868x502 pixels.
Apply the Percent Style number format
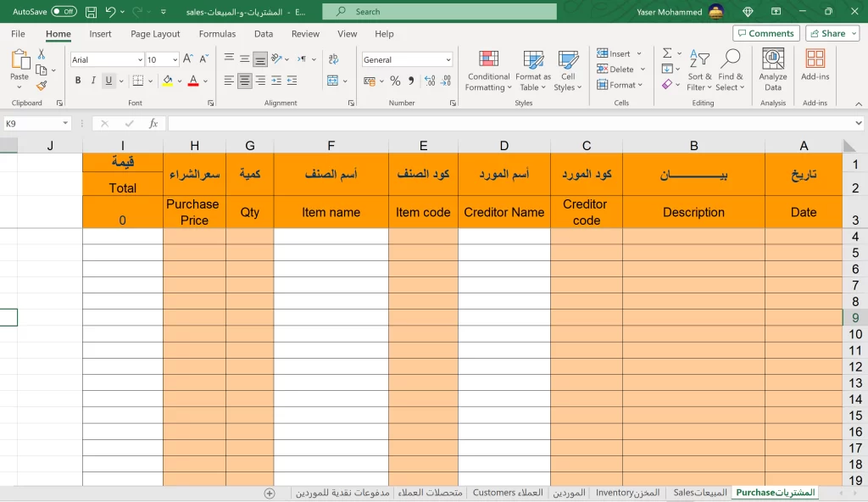(x=395, y=80)
